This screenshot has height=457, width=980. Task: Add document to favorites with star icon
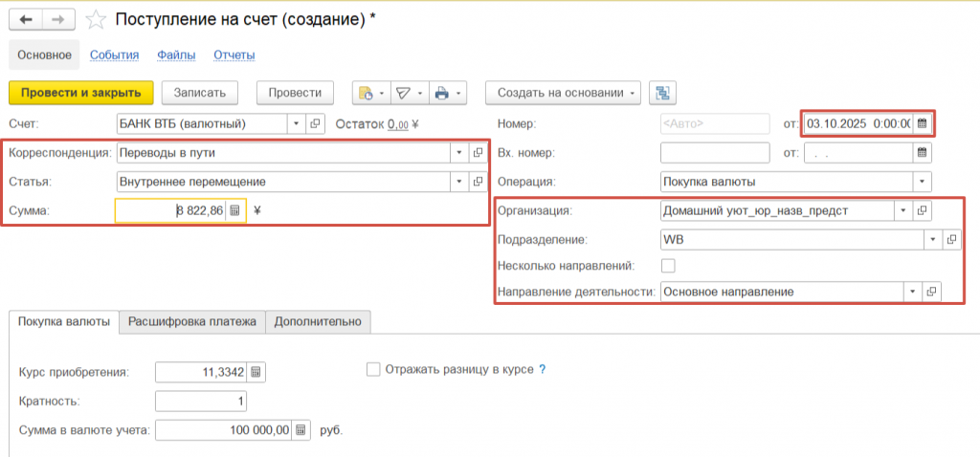click(x=96, y=20)
